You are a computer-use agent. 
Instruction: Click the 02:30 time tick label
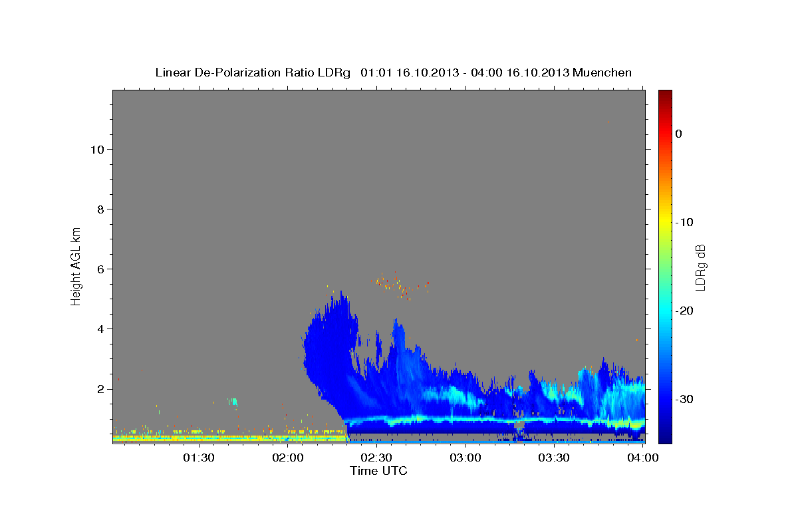tap(376, 458)
